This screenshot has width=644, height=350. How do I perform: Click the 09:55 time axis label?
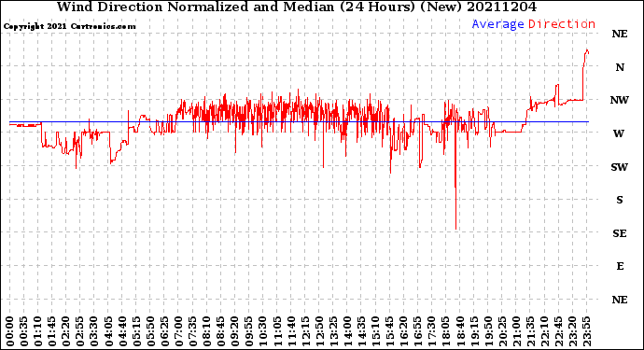tap(248, 331)
